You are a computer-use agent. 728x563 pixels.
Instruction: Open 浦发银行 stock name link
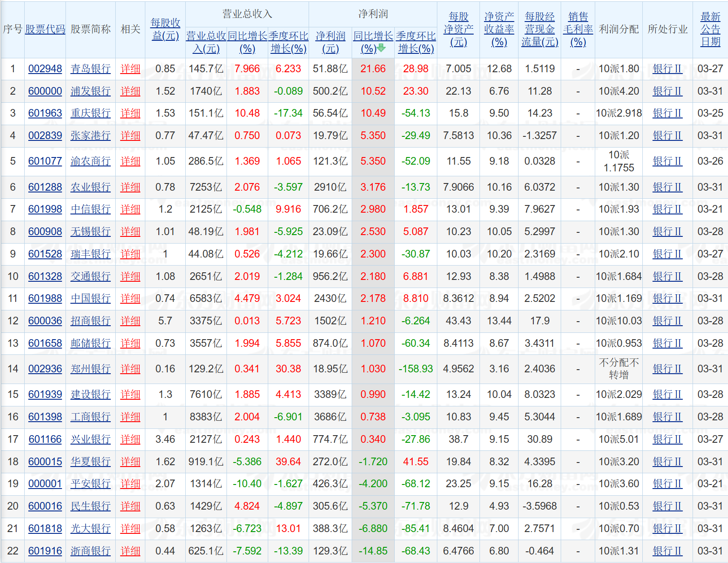pyautogui.click(x=91, y=91)
